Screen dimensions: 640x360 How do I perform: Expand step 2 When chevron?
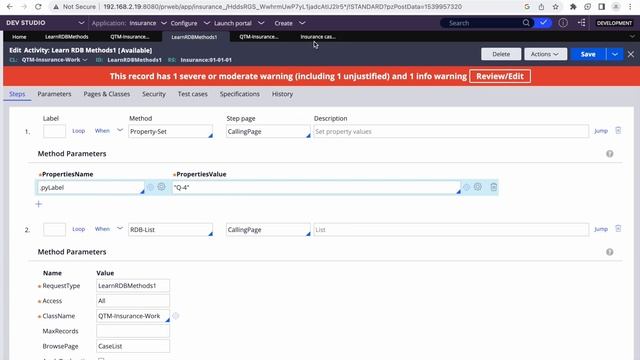click(120, 228)
